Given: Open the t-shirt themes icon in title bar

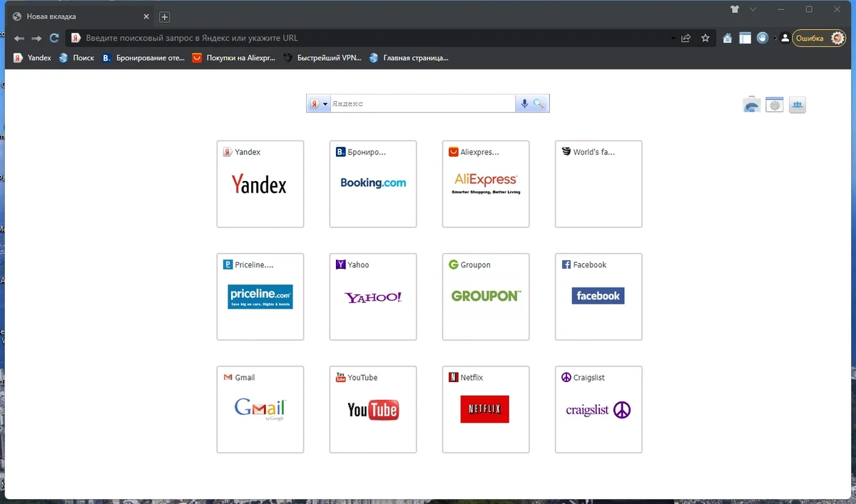Looking at the screenshot, I should [x=735, y=9].
